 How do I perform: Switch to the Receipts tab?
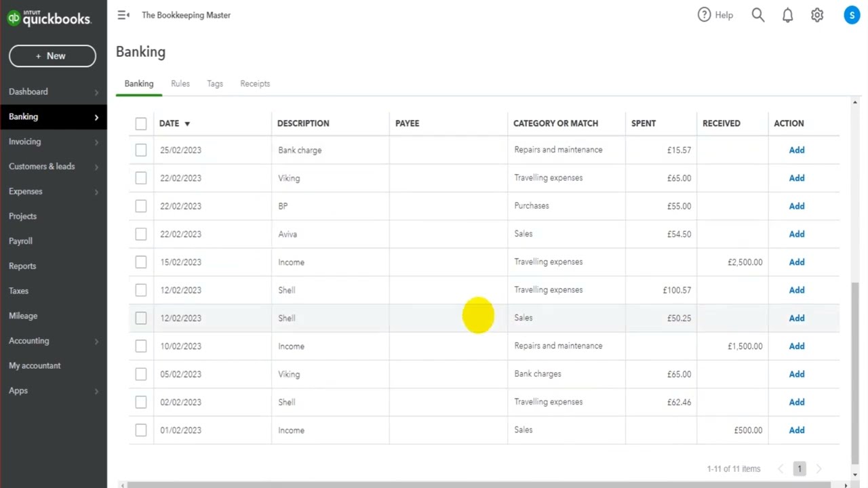(255, 83)
